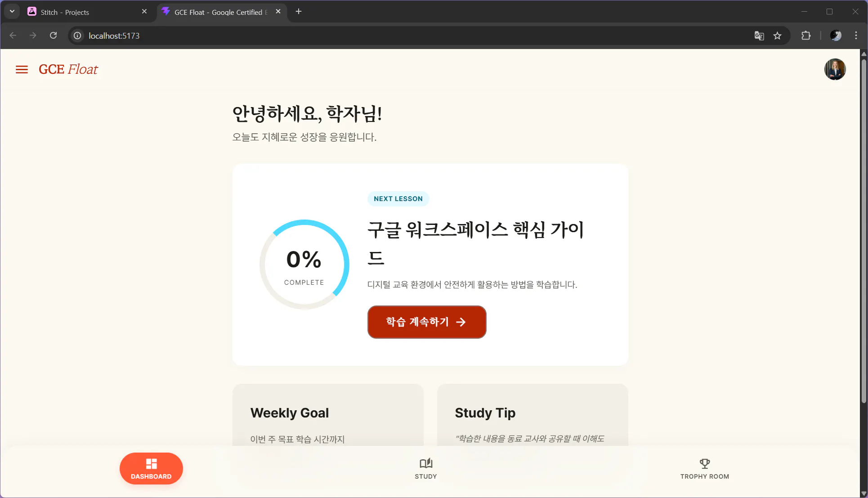Screen dimensions: 868x498
Task: Click the site information icon in address bar
Action: (x=77, y=36)
